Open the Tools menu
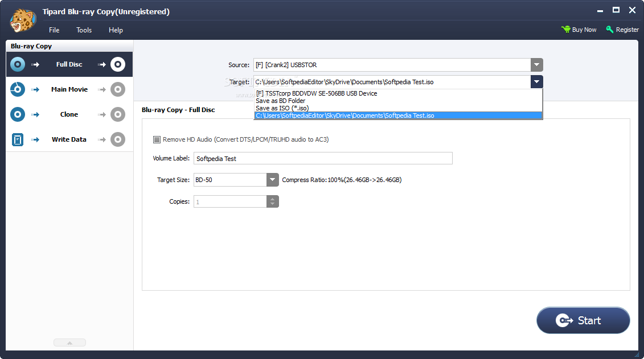644x359 pixels. click(x=84, y=30)
